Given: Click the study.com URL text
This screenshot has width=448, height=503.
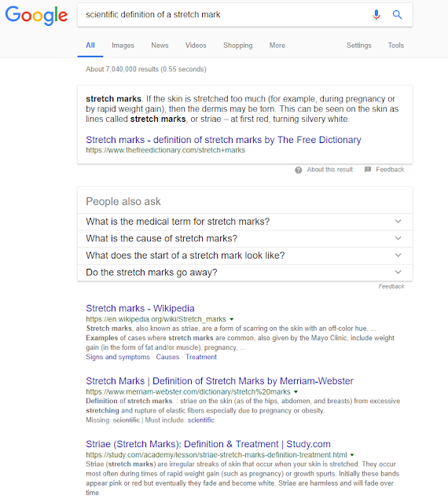Looking at the screenshot, I should pyautogui.click(x=216, y=455).
